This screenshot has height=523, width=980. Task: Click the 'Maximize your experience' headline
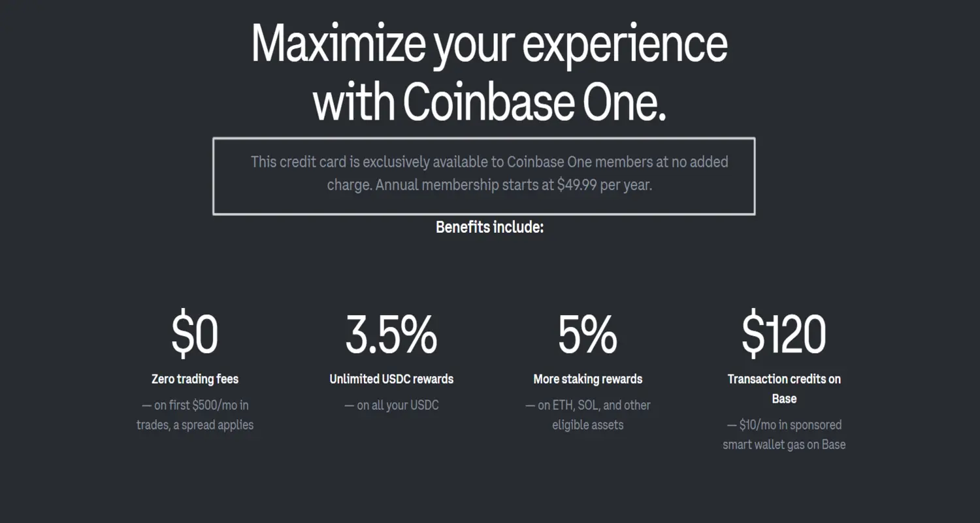(x=489, y=44)
